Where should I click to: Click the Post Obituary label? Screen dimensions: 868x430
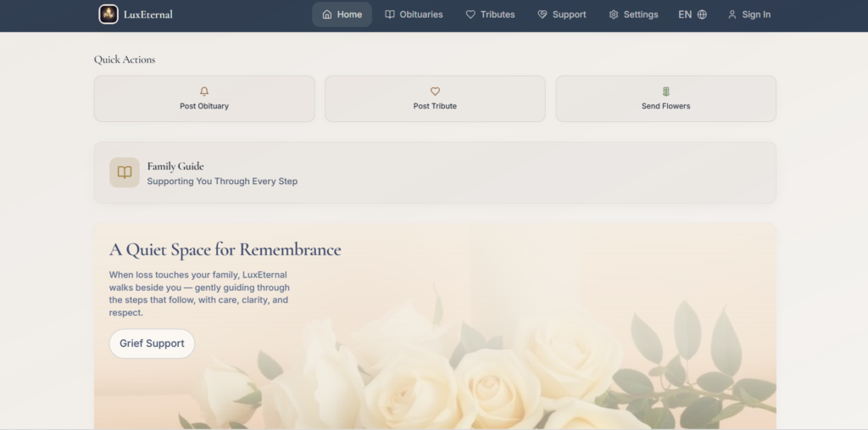tap(204, 106)
